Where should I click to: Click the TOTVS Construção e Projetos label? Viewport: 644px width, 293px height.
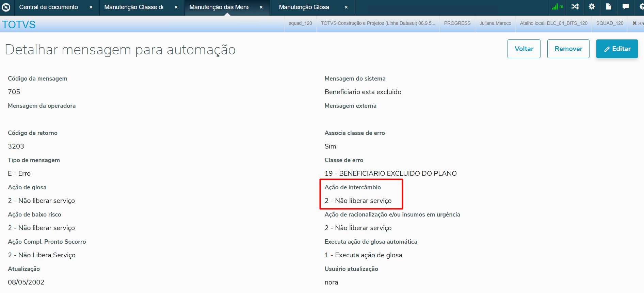pyautogui.click(x=378, y=23)
